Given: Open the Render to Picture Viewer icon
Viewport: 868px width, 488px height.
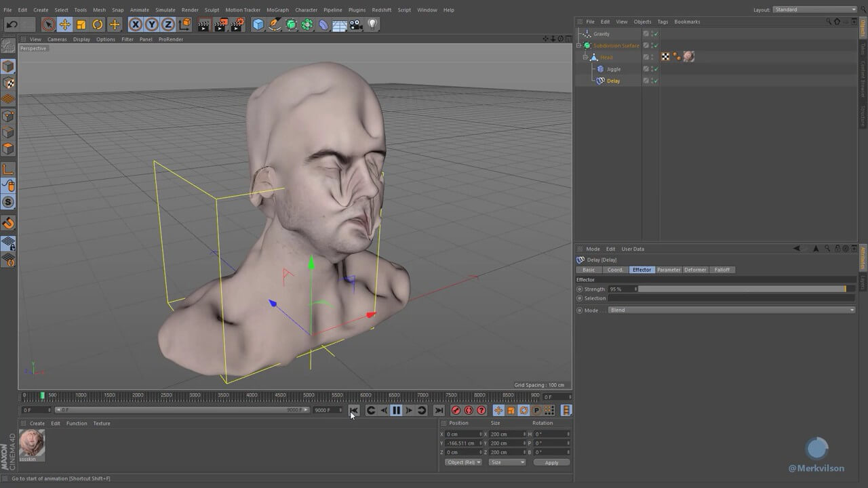Looking at the screenshot, I should click(x=220, y=25).
